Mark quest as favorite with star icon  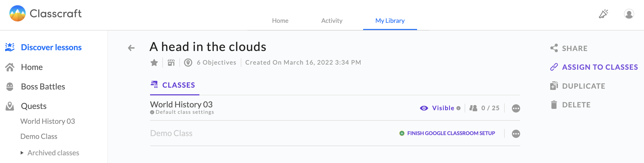154,63
